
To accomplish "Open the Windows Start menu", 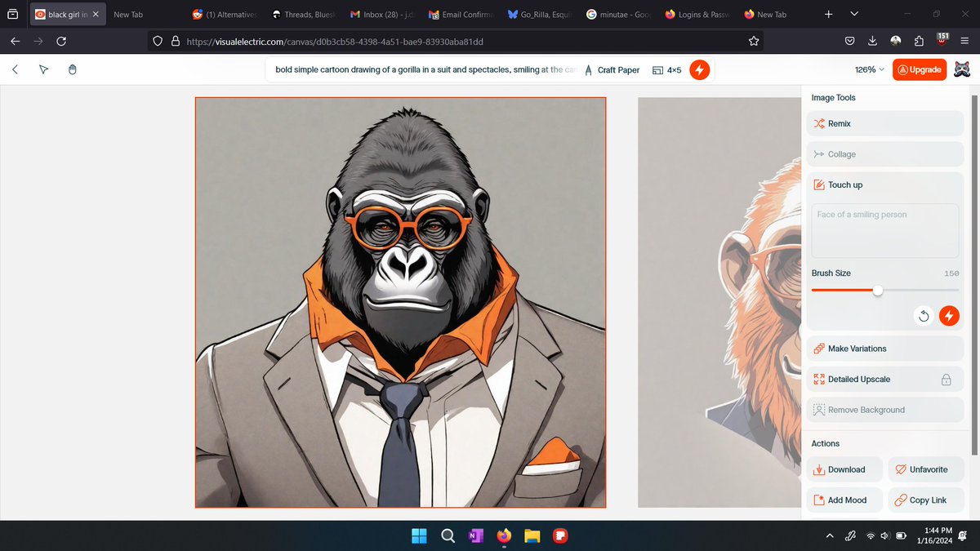I will pos(419,536).
